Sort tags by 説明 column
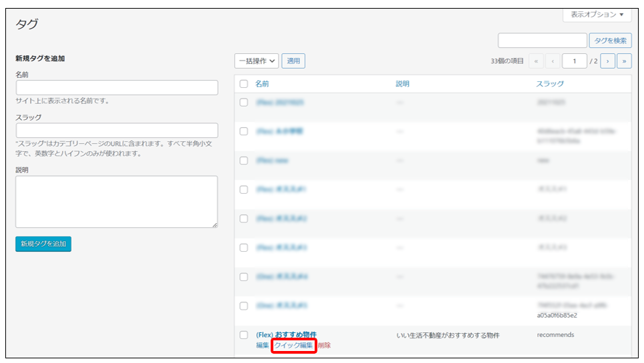This screenshot has height=363, width=644. (x=403, y=84)
